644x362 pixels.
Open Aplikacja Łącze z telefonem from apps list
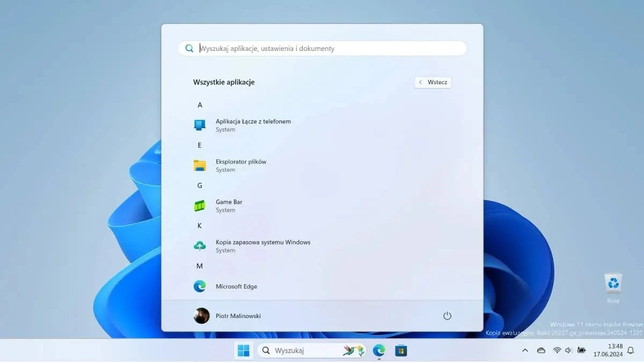(252, 125)
